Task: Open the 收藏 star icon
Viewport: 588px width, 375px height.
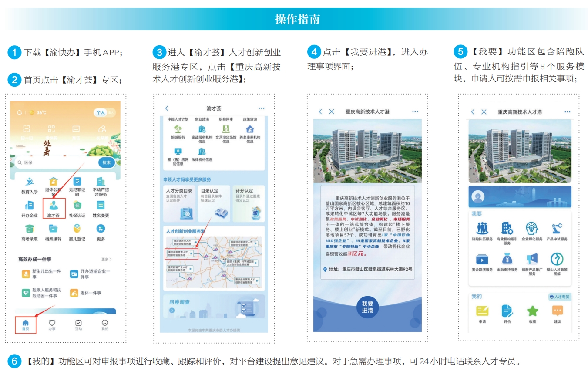Action: pos(532,312)
